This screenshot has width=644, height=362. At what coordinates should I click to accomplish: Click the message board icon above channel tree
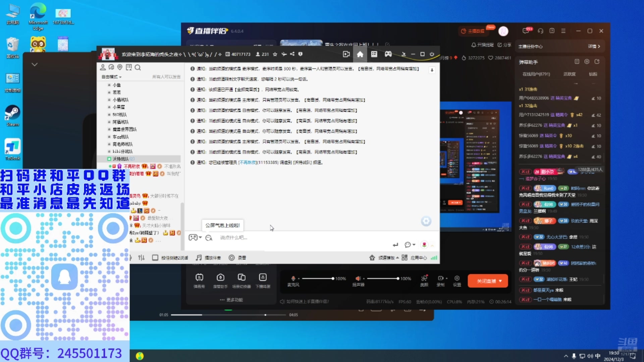[129, 67]
